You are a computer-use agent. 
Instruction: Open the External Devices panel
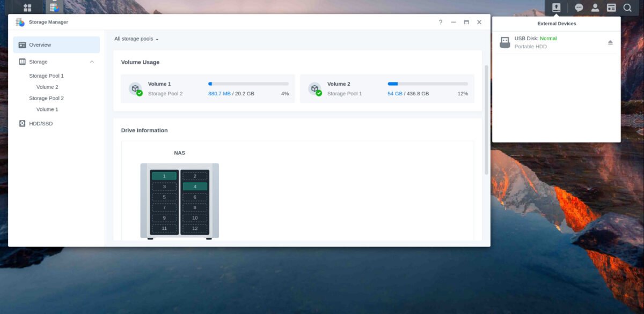(557, 8)
